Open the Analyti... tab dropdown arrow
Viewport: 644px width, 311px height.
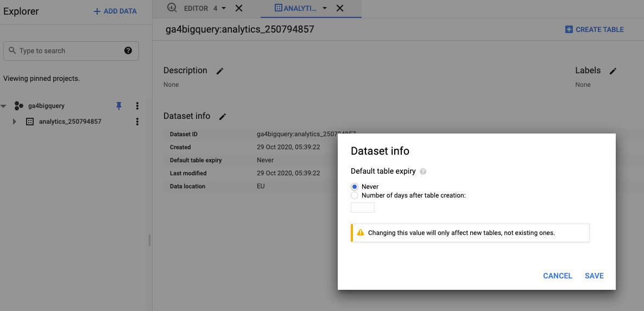pos(325,8)
